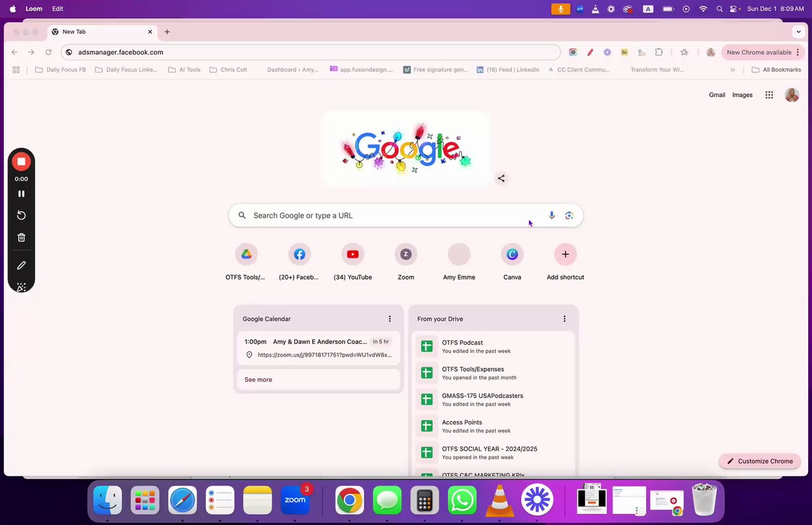Open the Sc extension icon
The height and width of the screenshot is (525, 812).
[624, 52]
